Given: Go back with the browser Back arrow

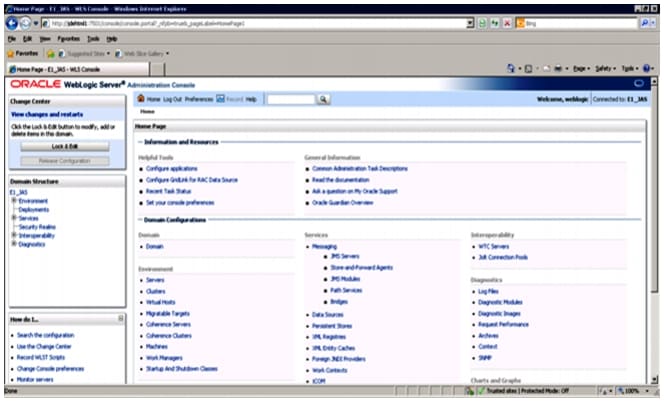Looking at the screenshot, I should coord(12,23).
